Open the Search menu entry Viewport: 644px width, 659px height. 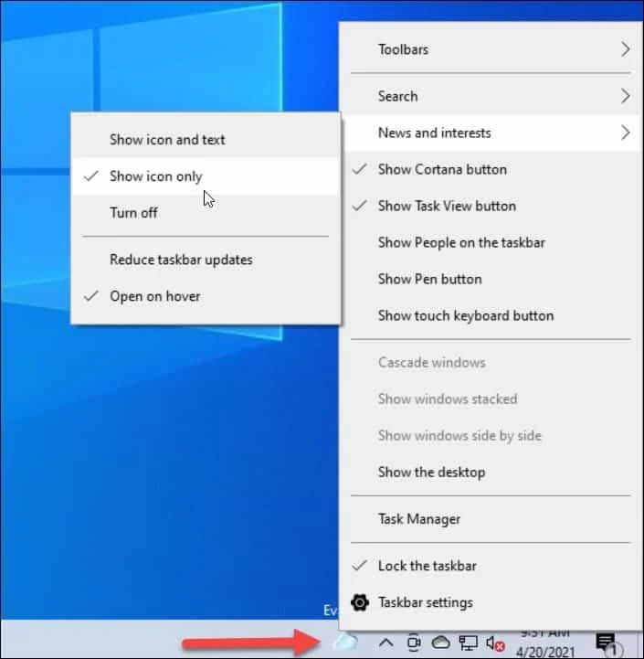click(x=491, y=96)
